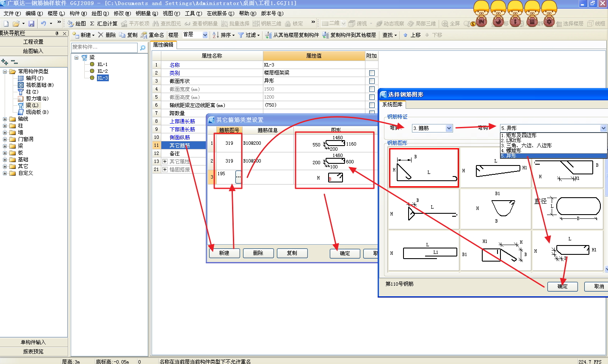This screenshot has width=608, height=364.
Task: Select 轴网(J) in navigation tree
Action: click(x=35, y=78)
